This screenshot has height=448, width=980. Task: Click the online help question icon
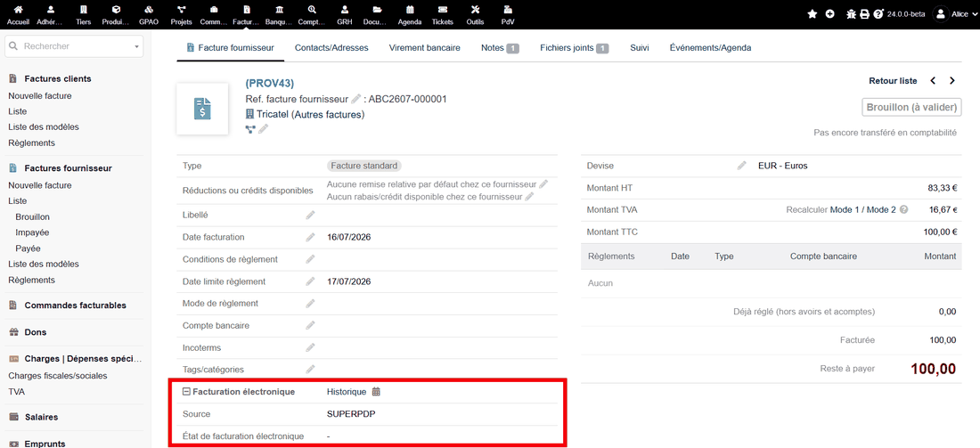click(x=878, y=13)
